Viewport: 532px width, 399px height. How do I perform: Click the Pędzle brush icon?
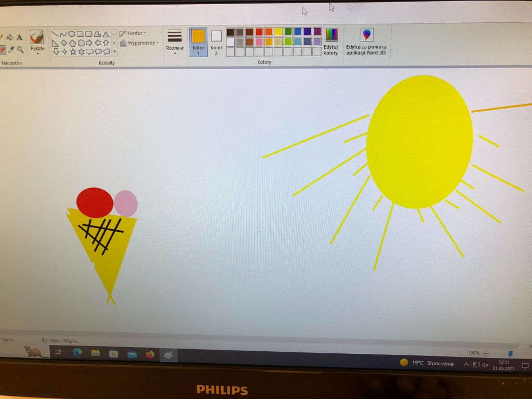point(37,37)
